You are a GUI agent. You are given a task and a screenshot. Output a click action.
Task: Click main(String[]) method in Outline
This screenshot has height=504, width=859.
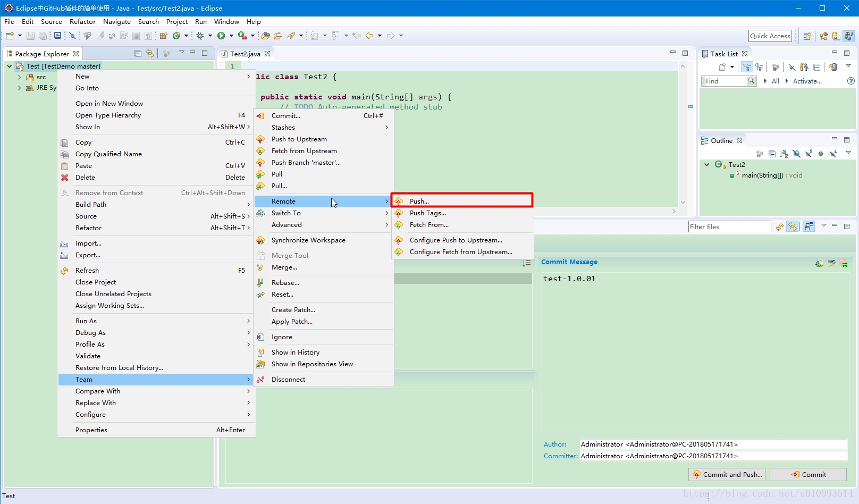click(766, 175)
